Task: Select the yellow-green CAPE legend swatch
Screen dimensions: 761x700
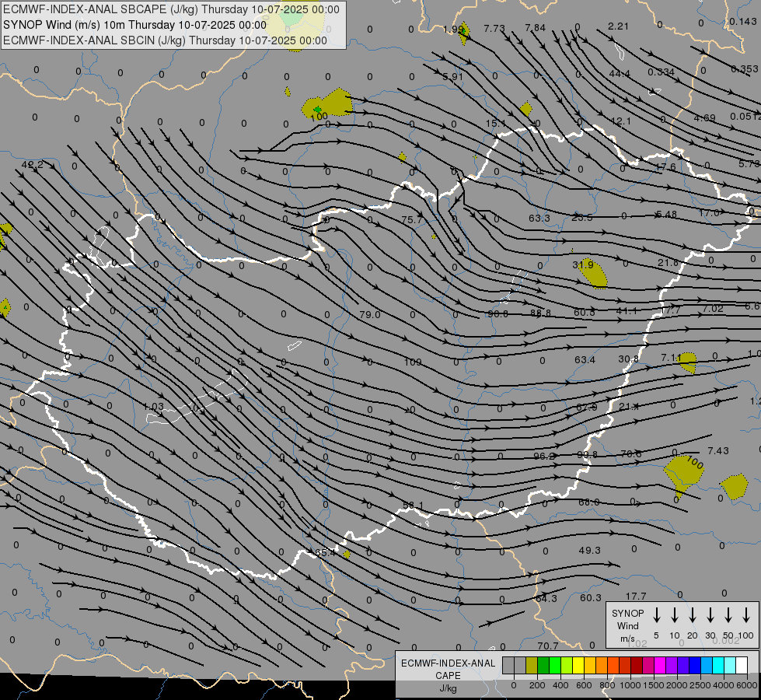Action: (x=567, y=666)
